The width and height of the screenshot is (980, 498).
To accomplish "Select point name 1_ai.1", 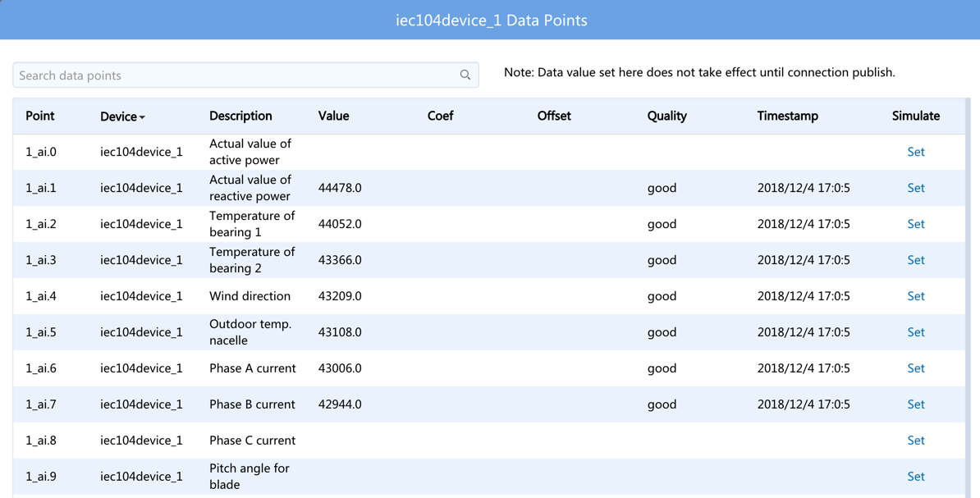I will 40,188.
